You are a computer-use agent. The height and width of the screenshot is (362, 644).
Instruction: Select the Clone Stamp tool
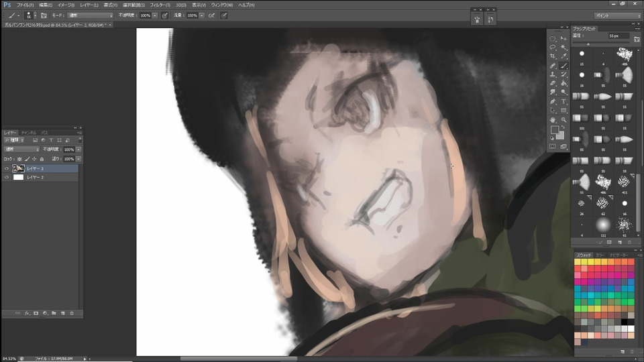pos(553,74)
